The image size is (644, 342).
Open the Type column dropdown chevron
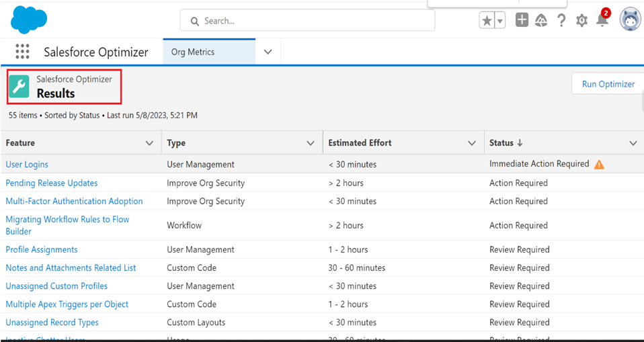point(311,143)
